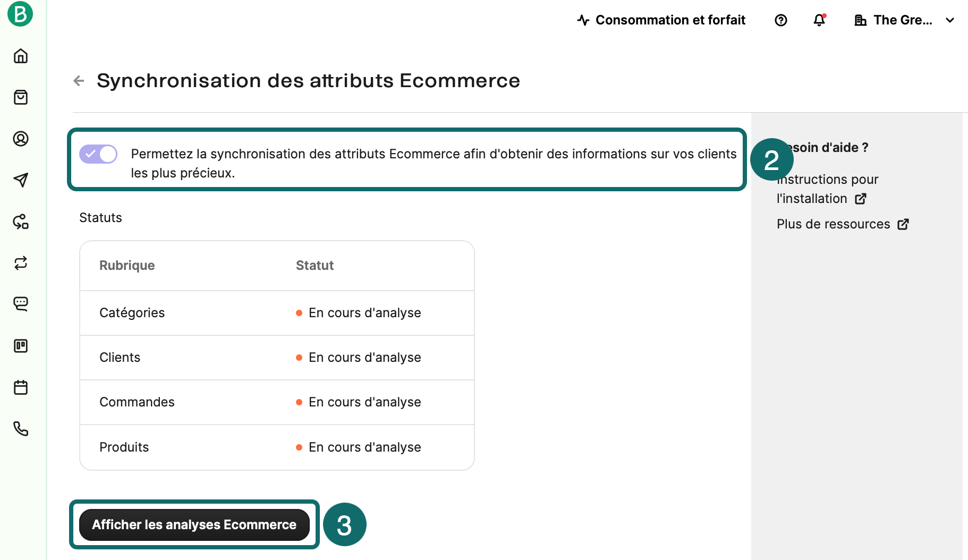968x560 pixels.
Task: Open the Home dashboard icon
Action: coord(20,56)
